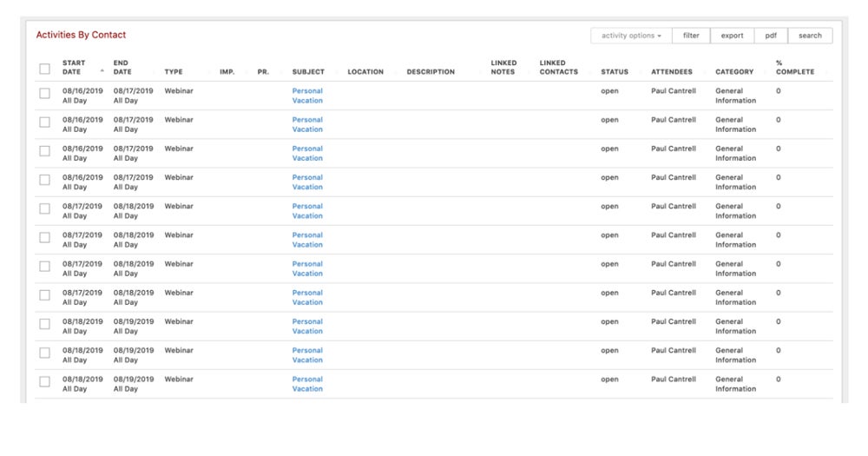Click the Linked Contacts column header

(558, 67)
